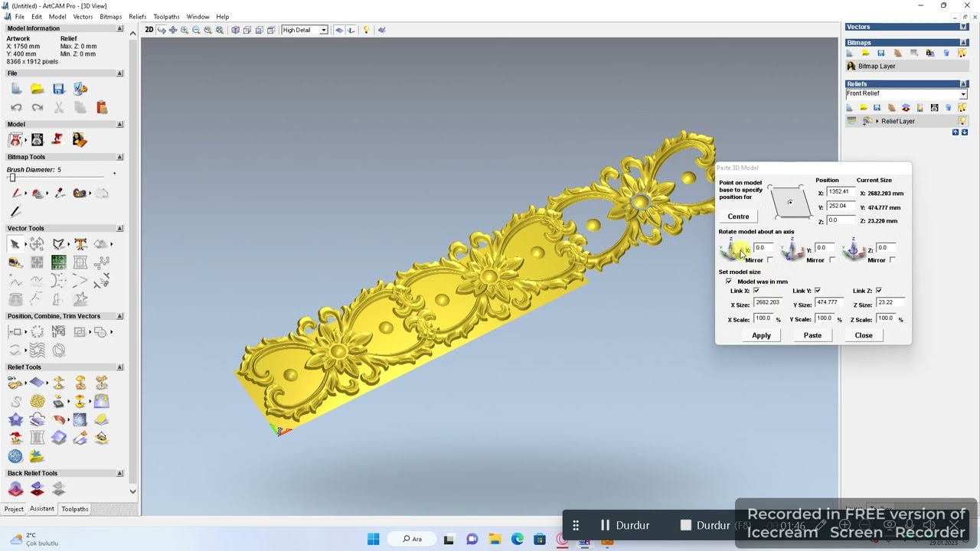
Task: Switch to the Project tab
Action: [14, 509]
